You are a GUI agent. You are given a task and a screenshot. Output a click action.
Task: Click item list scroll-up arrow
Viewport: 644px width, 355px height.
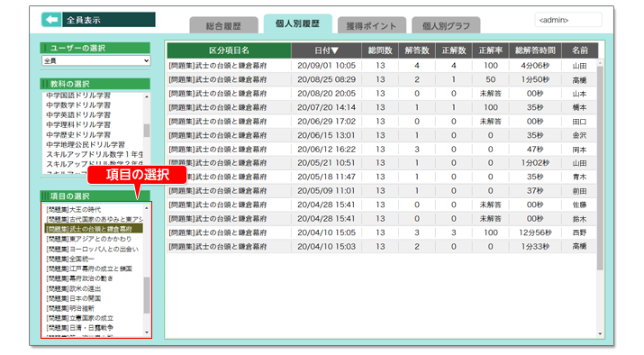point(147,208)
